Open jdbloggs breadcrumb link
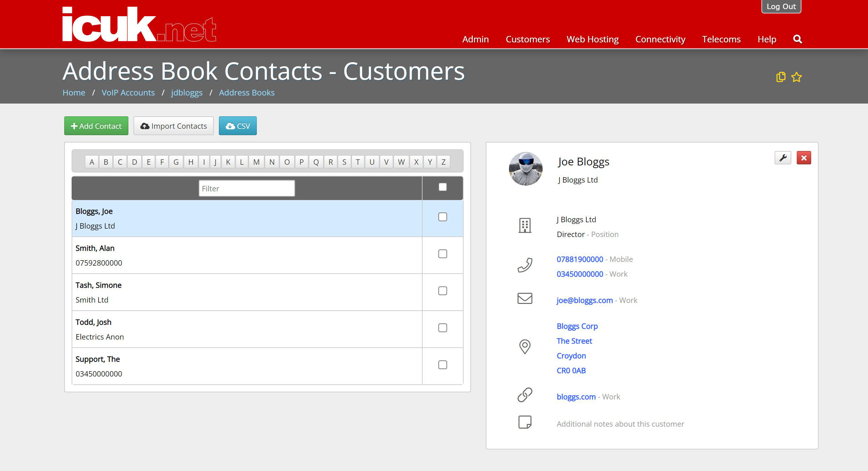The image size is (868, 471). [187, 93]
